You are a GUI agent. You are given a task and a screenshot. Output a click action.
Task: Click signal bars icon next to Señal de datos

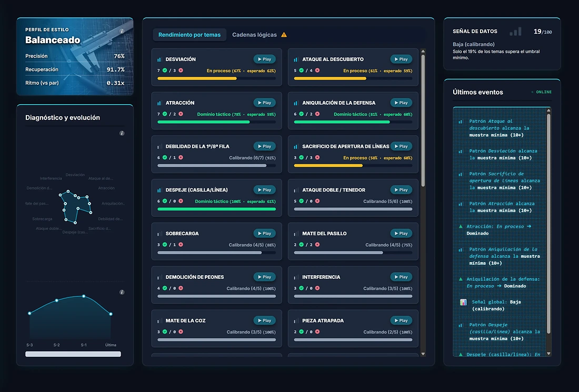(x=515, y=32)
